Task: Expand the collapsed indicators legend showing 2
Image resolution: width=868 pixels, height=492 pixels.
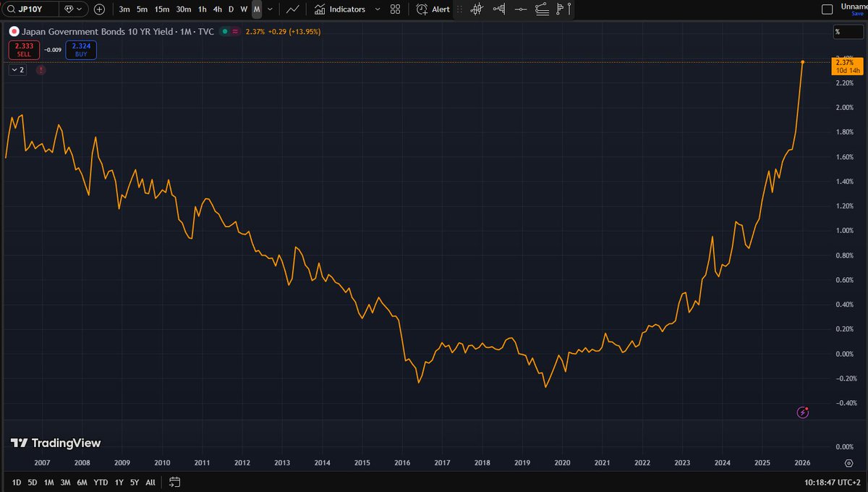Action: [17, 70]
